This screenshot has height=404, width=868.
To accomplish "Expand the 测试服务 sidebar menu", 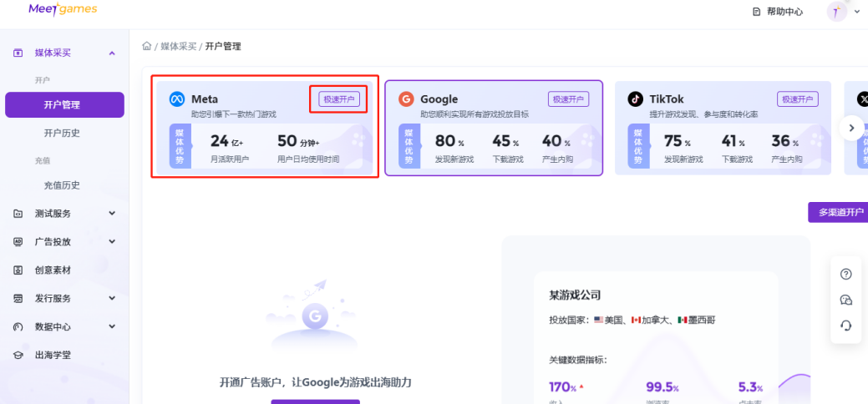I will pyautogui.click(x=112, y=214).
